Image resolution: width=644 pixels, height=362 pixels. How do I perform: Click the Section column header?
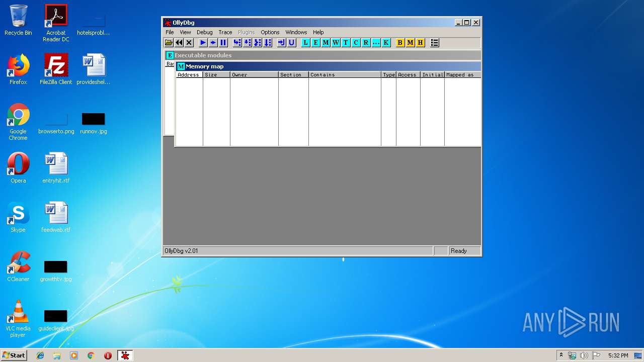[x=293, y=75]
